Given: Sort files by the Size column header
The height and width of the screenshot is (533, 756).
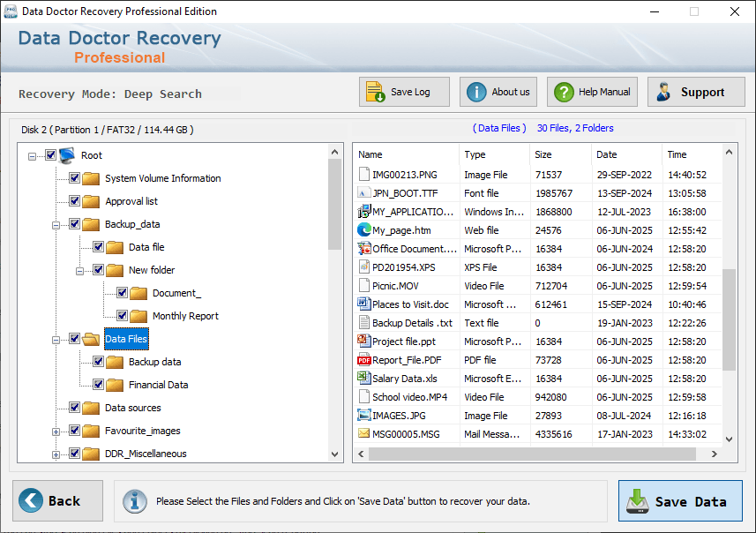Looking at the screenshot, I should [560, 154].
